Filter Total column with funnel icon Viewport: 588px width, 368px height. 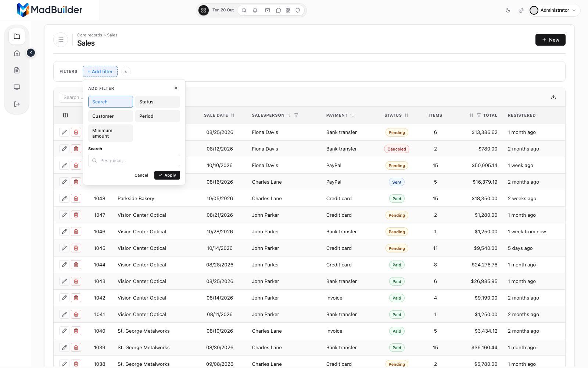tap(479, 115)
